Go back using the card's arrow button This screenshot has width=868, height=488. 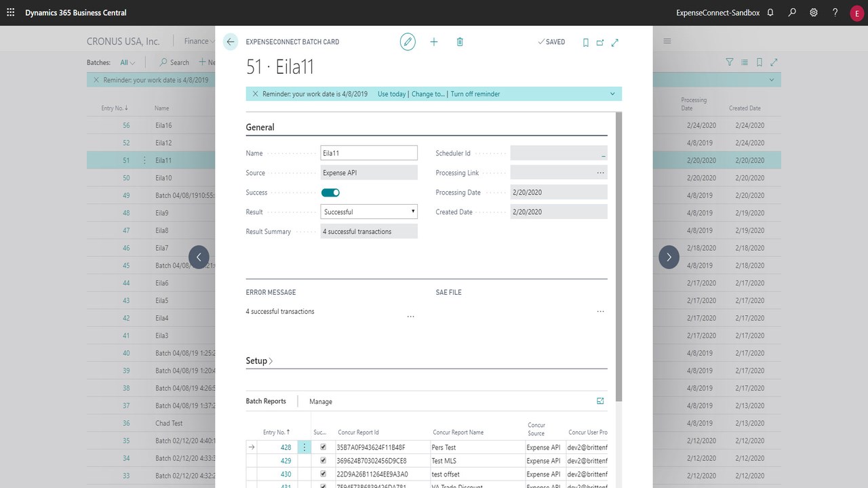231,42
